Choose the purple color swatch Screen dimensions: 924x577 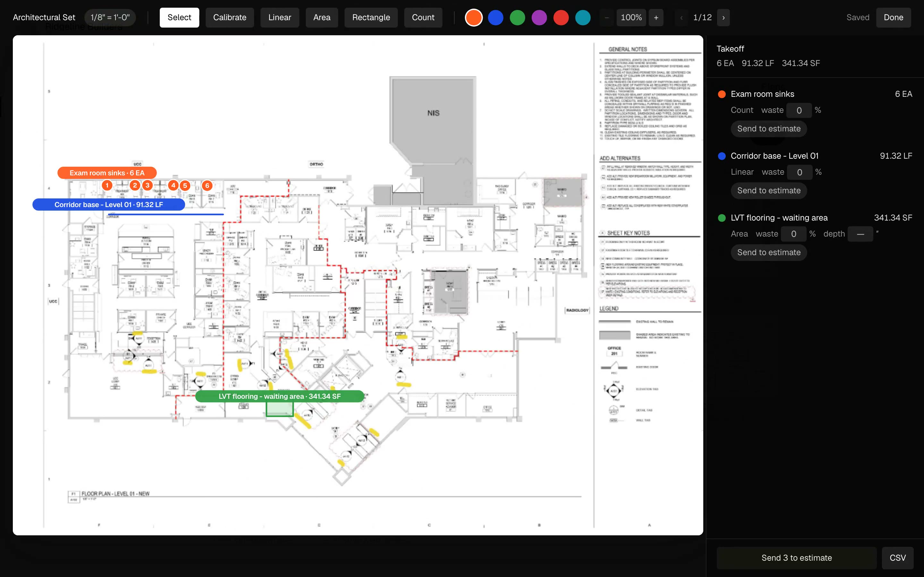pyautogui.click(x=539, y=18)
